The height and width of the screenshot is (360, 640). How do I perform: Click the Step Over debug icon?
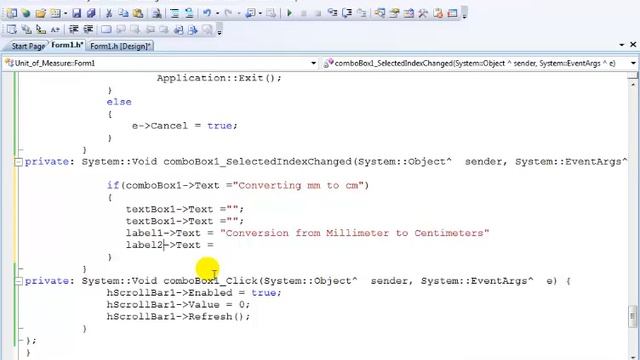347,13
